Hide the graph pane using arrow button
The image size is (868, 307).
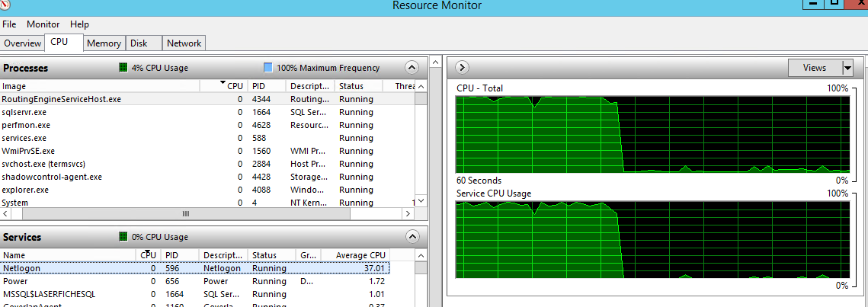click(462, 68)
